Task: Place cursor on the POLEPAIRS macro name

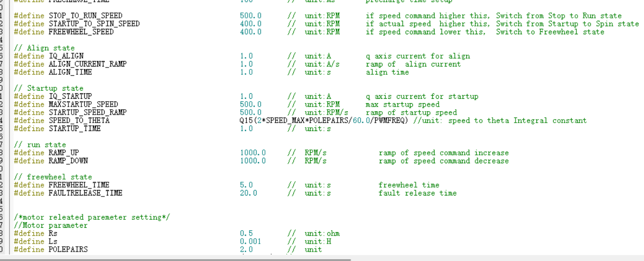Action: tap(68, 250)
